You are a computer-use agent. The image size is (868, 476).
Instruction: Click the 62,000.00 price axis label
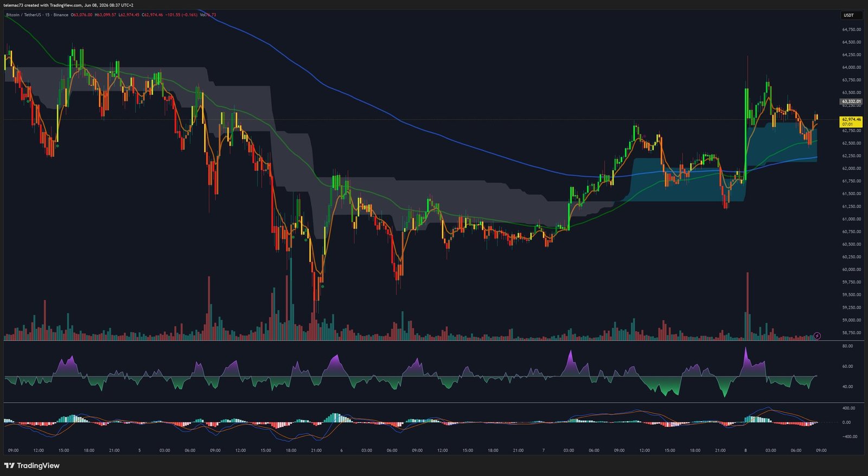pyautogui.click(x=851, y=168)
